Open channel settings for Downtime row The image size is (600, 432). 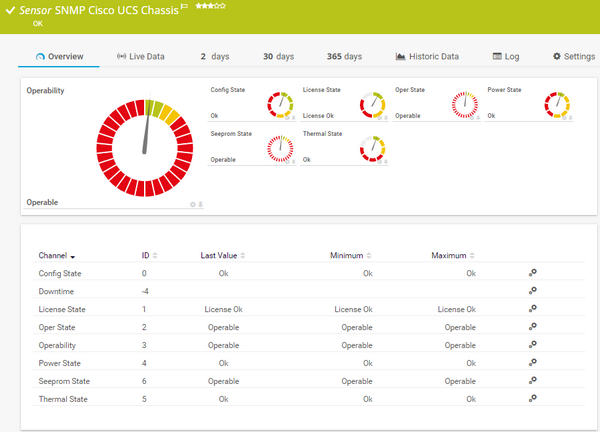coord(533,291)
